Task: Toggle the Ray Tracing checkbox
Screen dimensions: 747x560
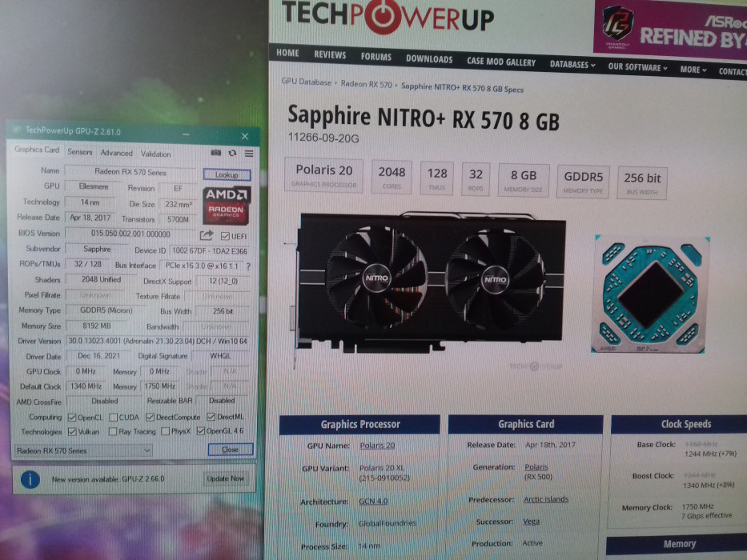Action: point(113,431)
